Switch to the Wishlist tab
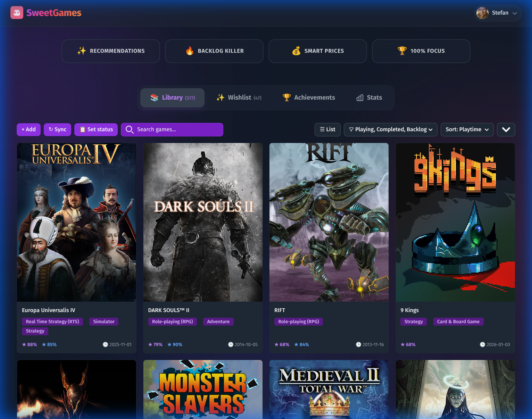The image size is (532, 419). click(x=239, y=98)
